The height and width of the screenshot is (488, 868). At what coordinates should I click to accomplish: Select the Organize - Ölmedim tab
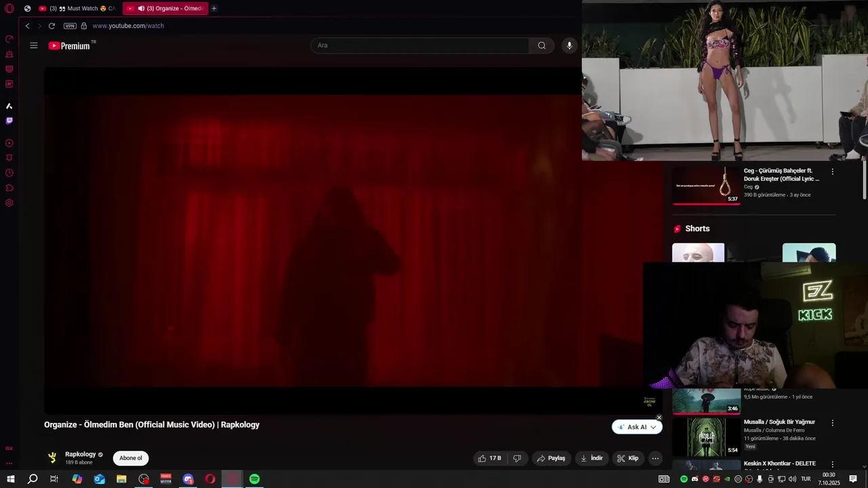tap(165, 8)
